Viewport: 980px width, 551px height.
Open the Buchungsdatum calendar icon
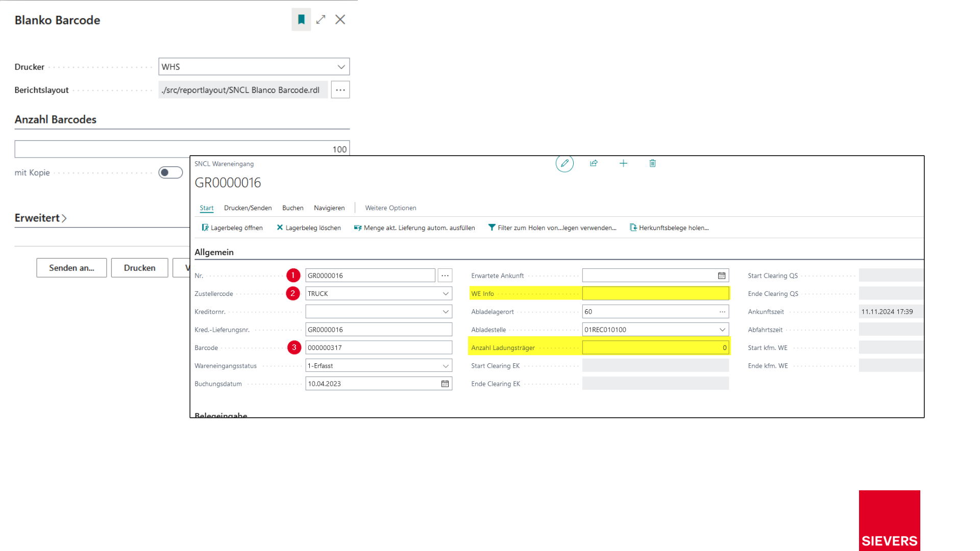tap(445, 384)
